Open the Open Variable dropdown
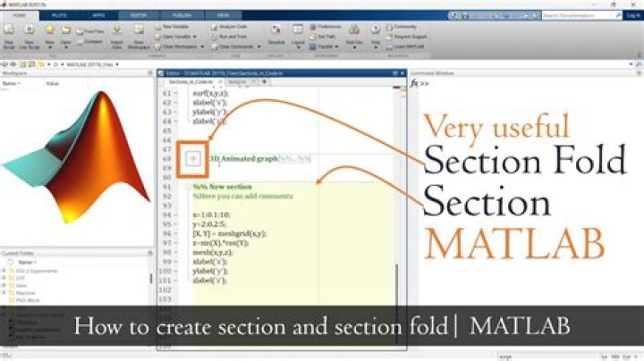The width and height of the screenshot is (644, 361). 195,37
